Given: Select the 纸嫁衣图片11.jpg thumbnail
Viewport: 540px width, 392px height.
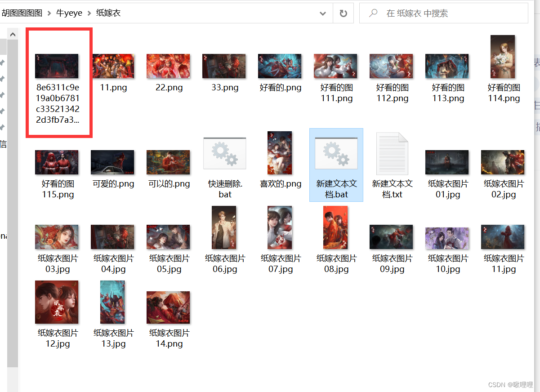Looking at the screenshot, I should click(503, 237).
